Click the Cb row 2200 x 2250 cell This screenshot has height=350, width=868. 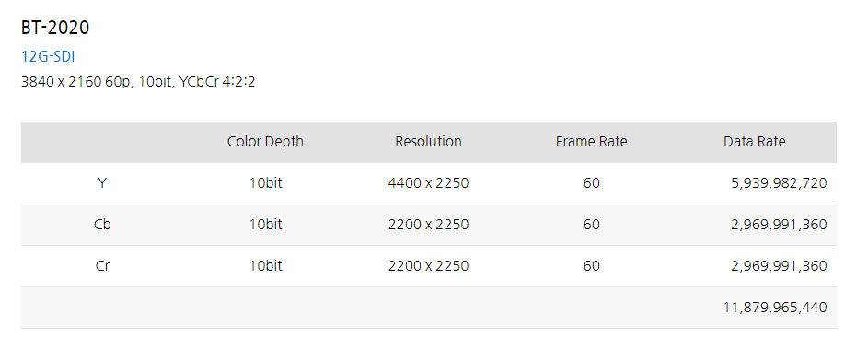tap(428, 225)
